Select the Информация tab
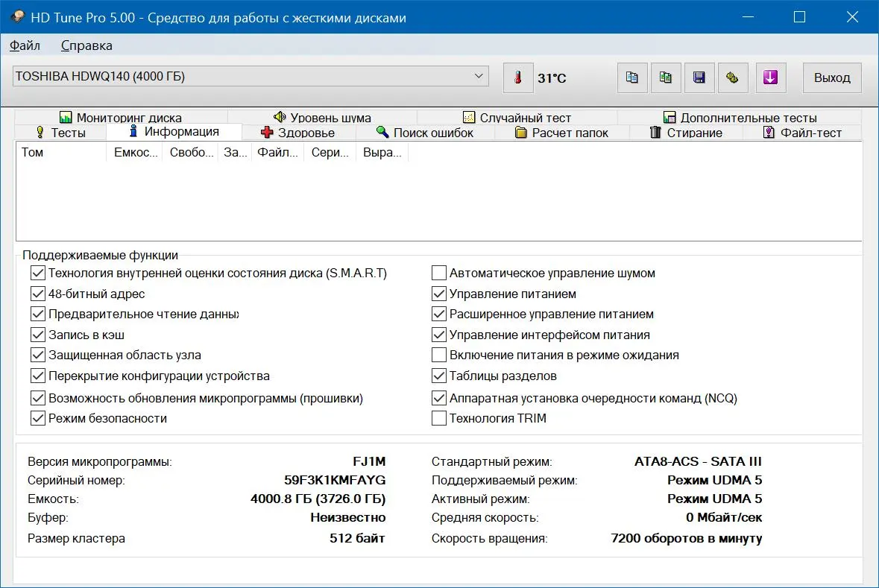Viewport: 879px width, 588px height. click(x=174, y=132)
